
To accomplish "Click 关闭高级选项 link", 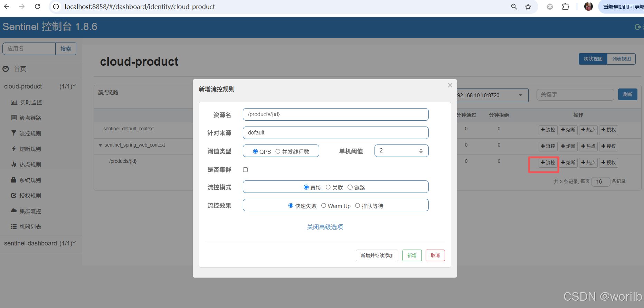I will (325, 227).
